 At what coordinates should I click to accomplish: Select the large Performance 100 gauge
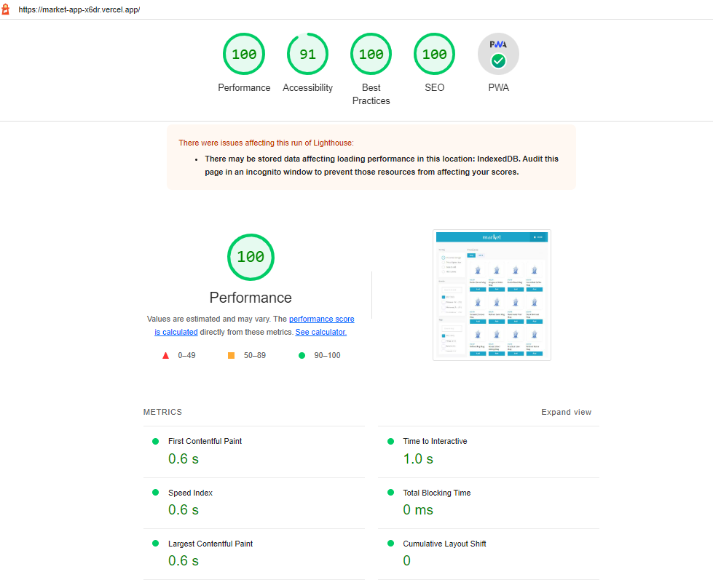[x=251, y=258]
